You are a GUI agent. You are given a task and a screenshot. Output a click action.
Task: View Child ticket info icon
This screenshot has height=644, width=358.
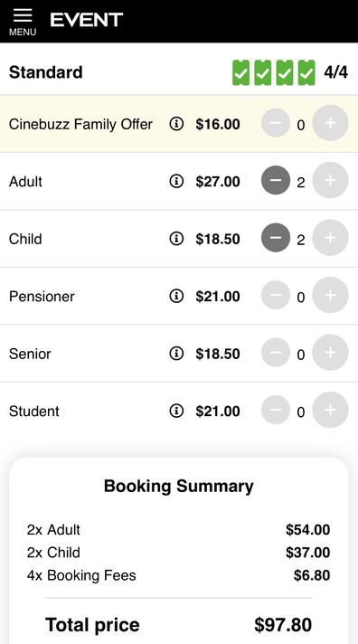click(x=176, y=238)
